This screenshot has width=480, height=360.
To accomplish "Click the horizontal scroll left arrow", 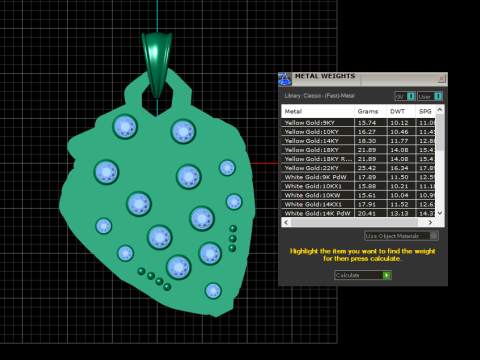I will tap(286, 222).
